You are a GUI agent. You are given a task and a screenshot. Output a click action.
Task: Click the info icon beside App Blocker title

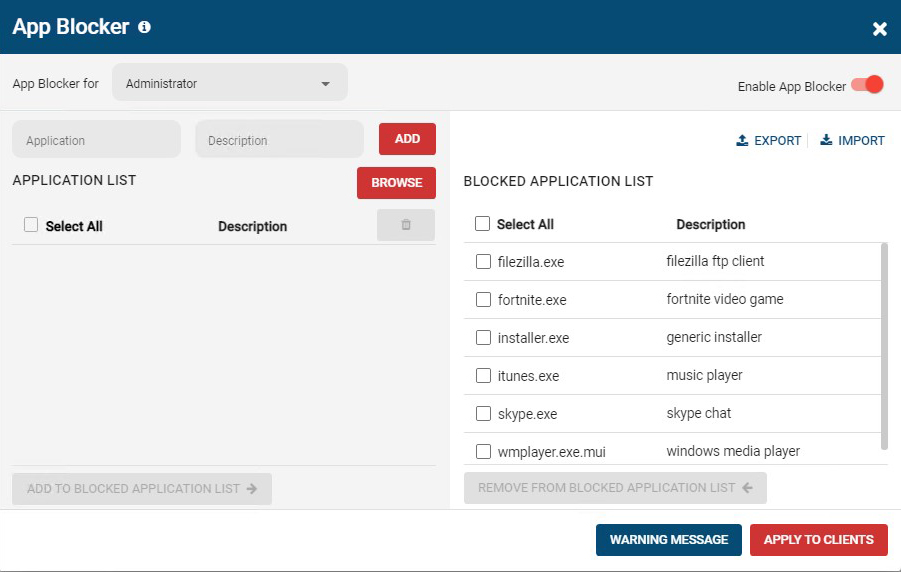click(x=144, y=27)
